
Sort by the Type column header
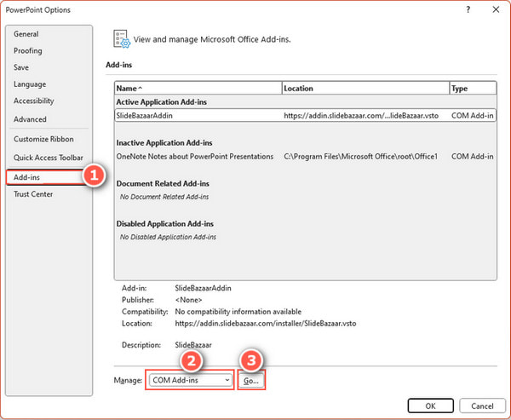(x=473, y=89)
